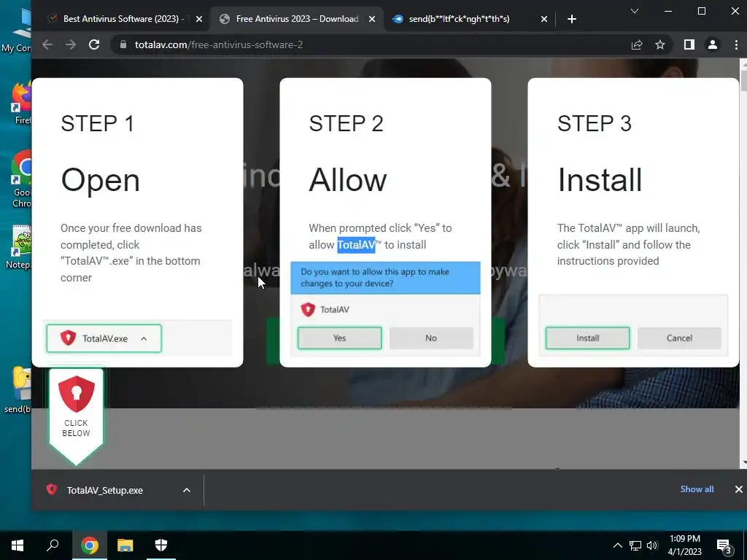The height and width of the screenshot is (560, 747).
Task: Select the My Computer desktop icon
Action: point(16,31)
